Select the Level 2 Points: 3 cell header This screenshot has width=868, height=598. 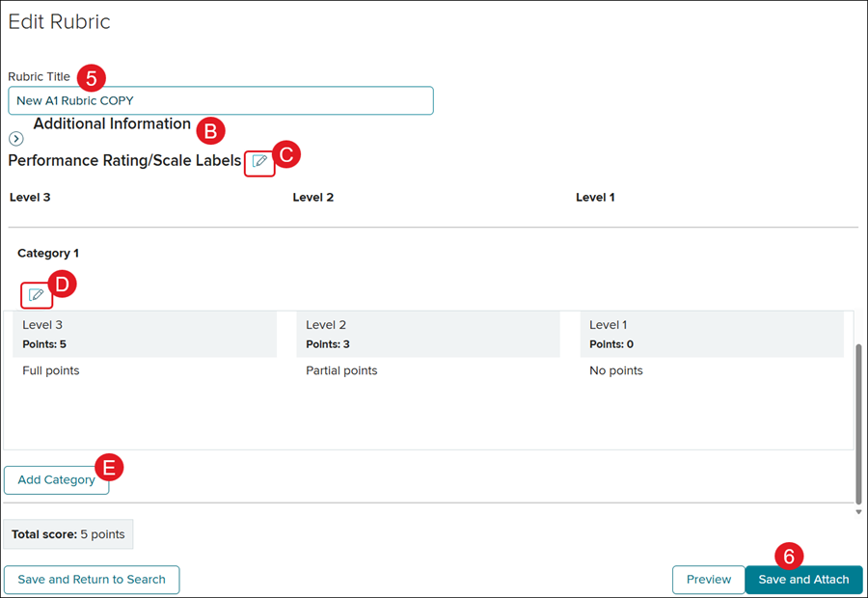point(427,335)
